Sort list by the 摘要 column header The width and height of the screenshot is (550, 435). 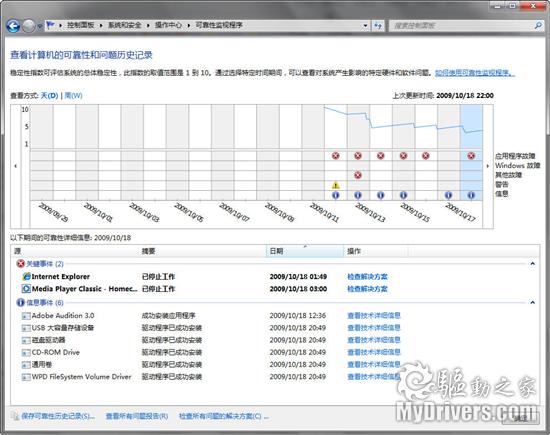203,251
